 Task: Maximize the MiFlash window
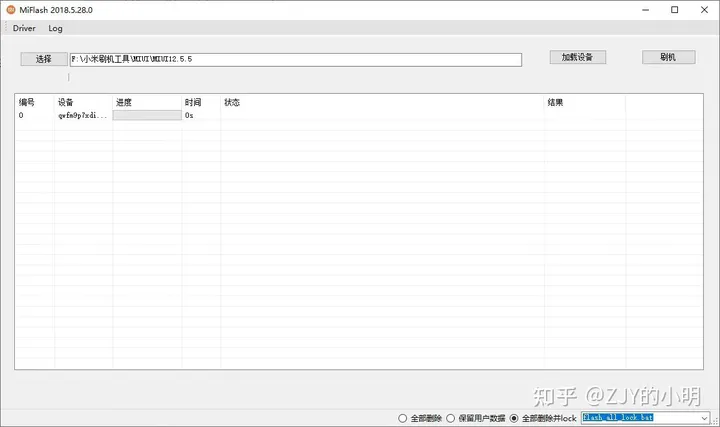coord(675,10)
